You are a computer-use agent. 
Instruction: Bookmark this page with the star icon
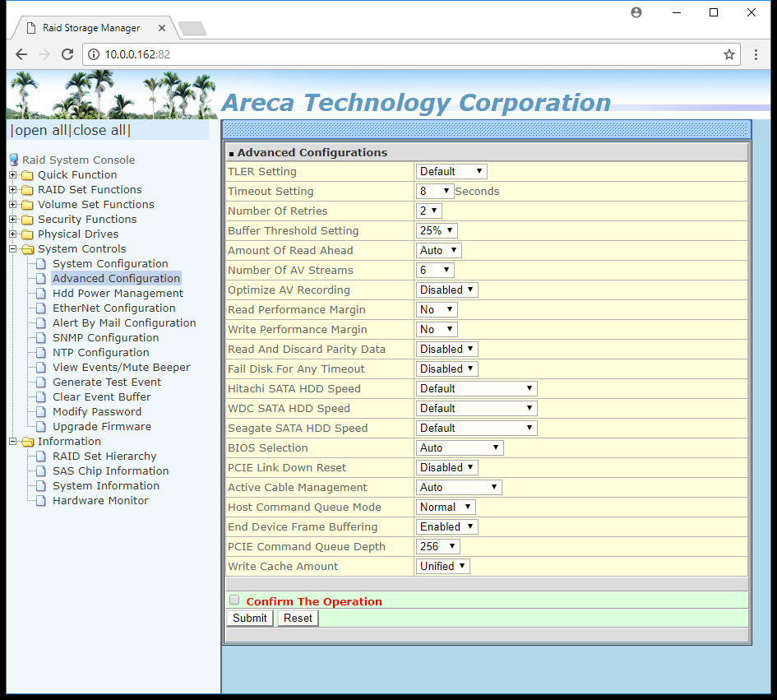[x=729, y=54]
